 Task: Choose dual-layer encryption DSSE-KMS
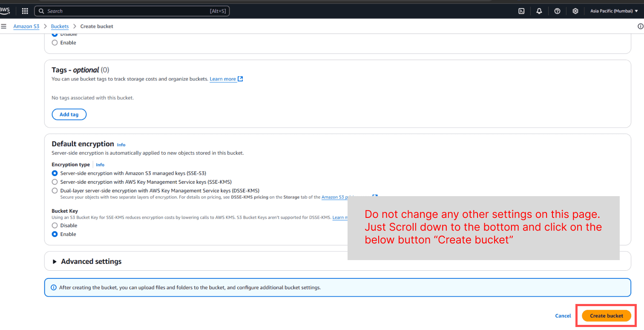pos(55,190)
